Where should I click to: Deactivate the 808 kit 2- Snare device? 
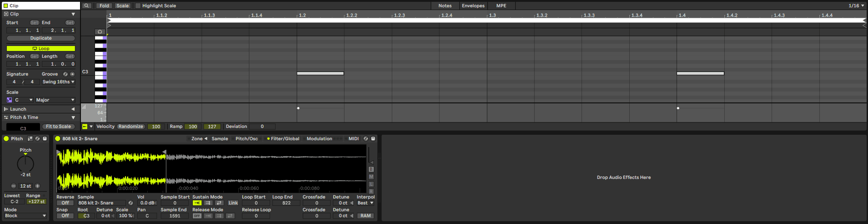58,139
